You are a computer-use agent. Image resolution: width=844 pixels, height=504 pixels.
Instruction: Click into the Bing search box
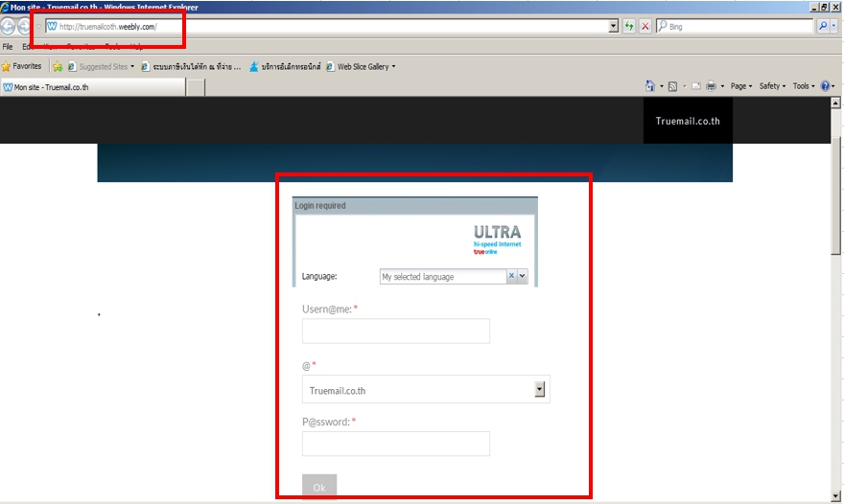pyautogui.click(x=735, y=26)
